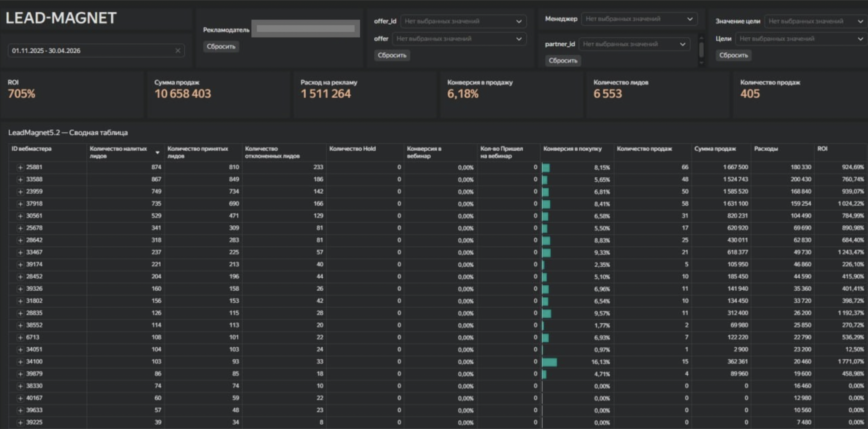868x429 pixels.
Task: Click sales sum 1 667 500
Action: click(x=735, y=167)
